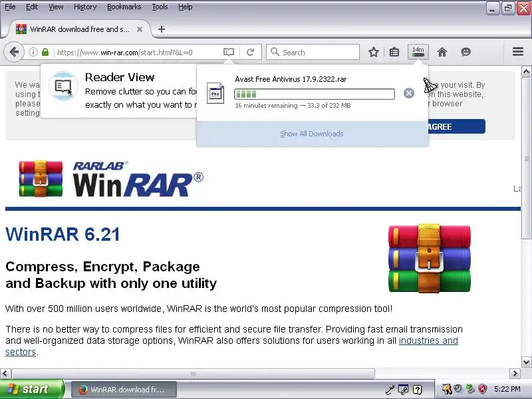Close the WinRAR download tab
Viewport: 532px width, 399px height.
(x=140, y=29)
